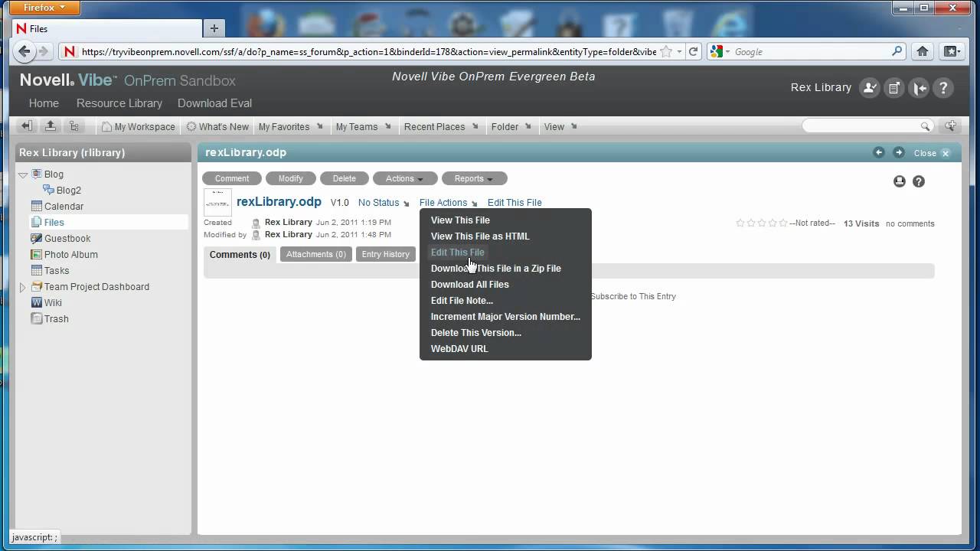Choose View This File as HTML

pyautogui.click(x=480, y=236)
